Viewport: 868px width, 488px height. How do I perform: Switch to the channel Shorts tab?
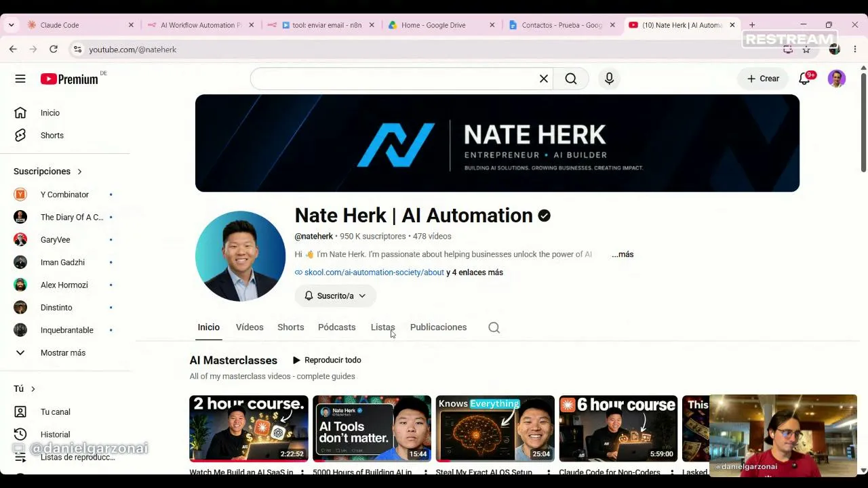(x=290, y=327)
